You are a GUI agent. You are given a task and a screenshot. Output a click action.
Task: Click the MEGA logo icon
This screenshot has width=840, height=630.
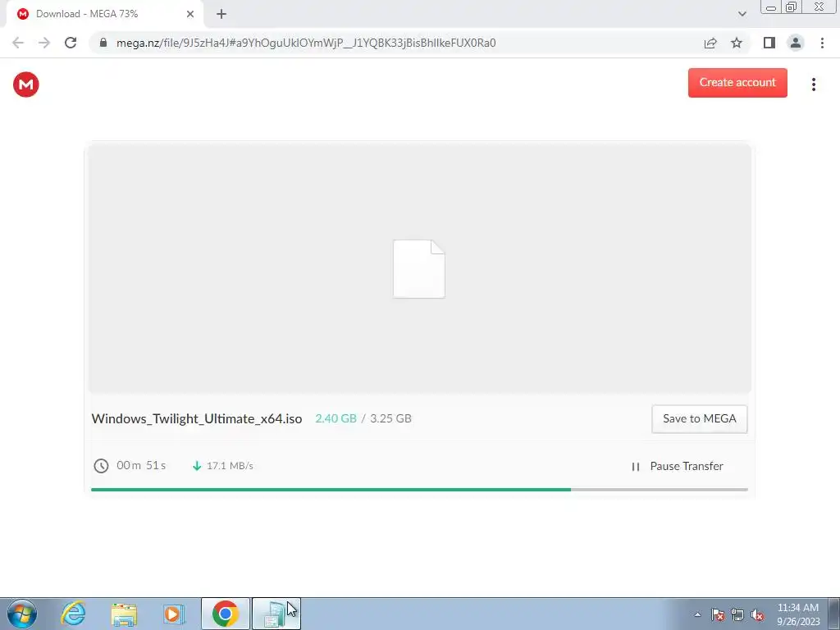tap(25, 84)
